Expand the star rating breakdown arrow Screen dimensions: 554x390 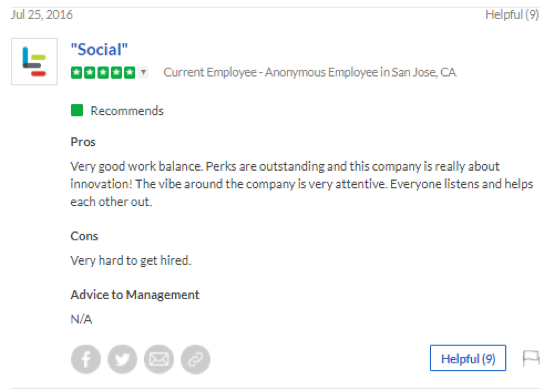point(143,72)
